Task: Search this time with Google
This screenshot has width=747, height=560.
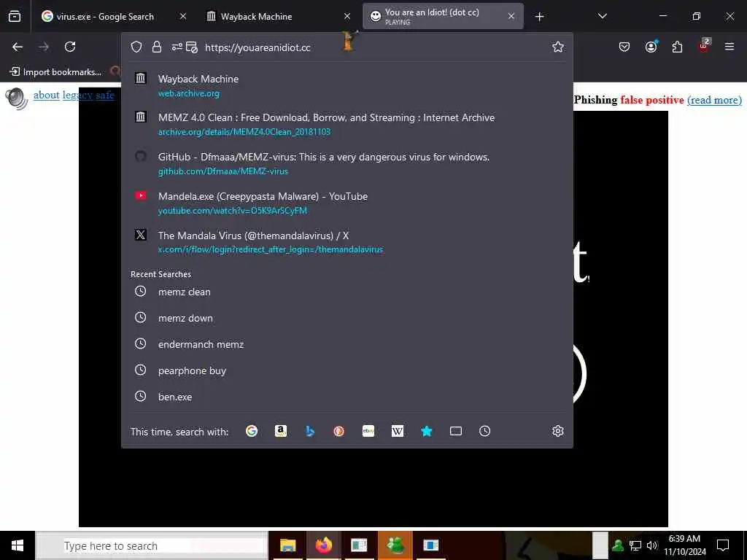Action: tap(252, 431)
